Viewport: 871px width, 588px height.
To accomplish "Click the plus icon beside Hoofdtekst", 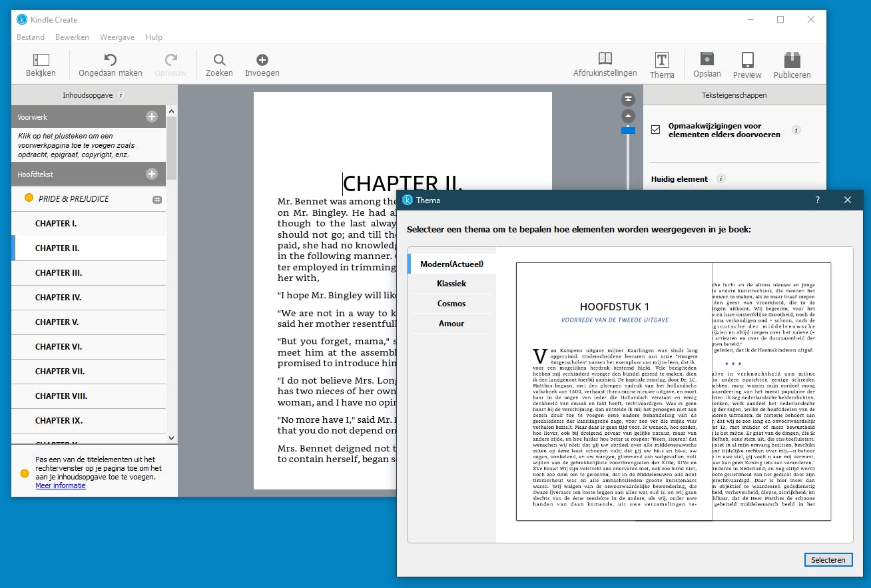I will click(152, 174).
